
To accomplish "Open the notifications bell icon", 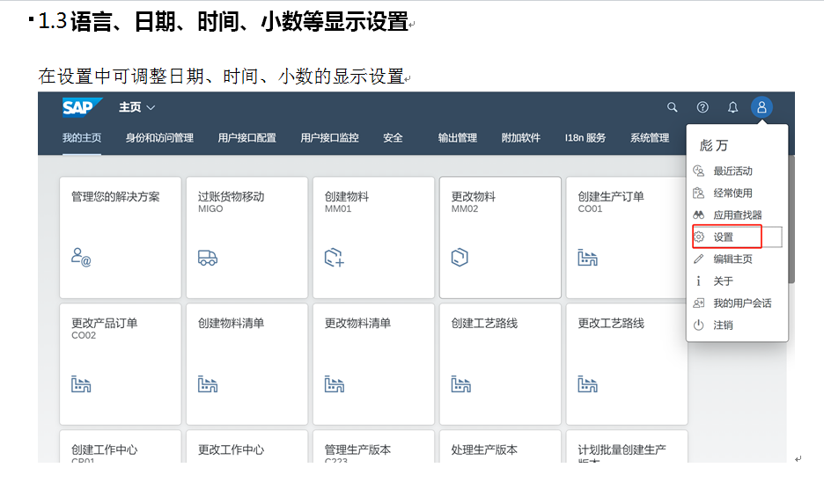I will 732,107.
